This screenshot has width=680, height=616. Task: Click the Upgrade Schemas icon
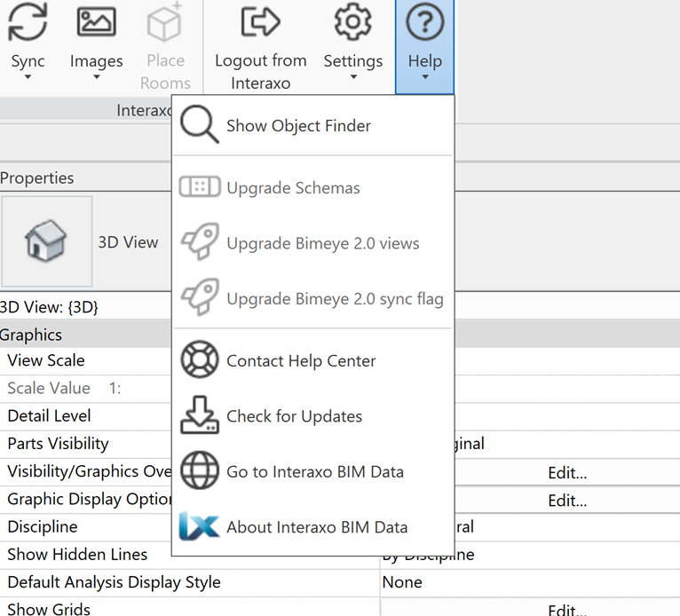coord(200,186)
